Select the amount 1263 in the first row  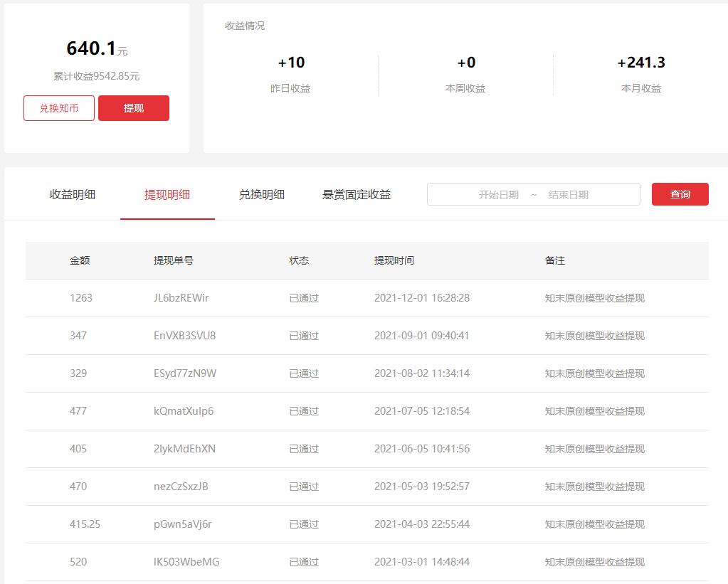[82, 298]
